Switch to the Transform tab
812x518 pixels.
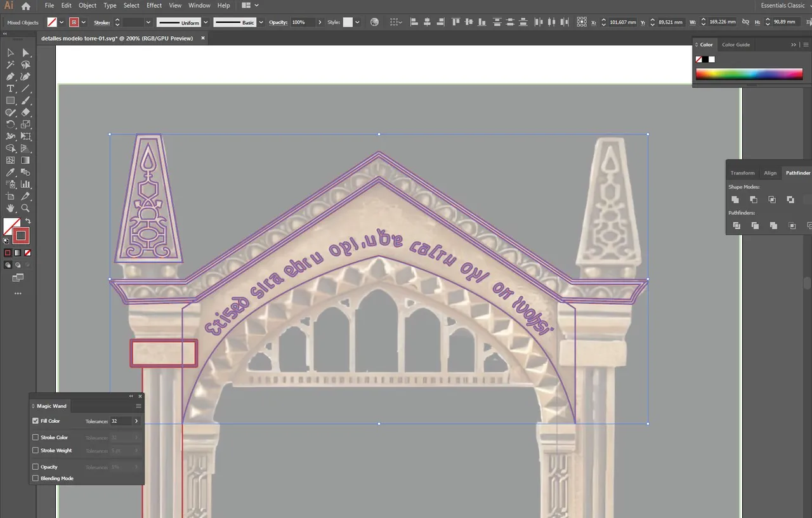[x=742, y=173]
